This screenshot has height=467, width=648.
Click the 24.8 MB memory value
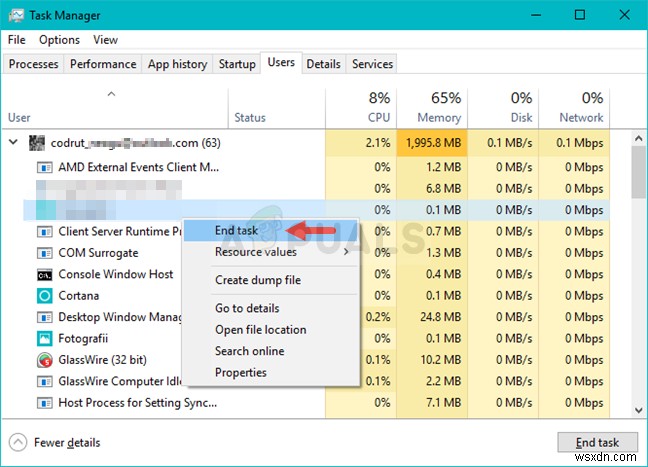(x=441, y=317)
